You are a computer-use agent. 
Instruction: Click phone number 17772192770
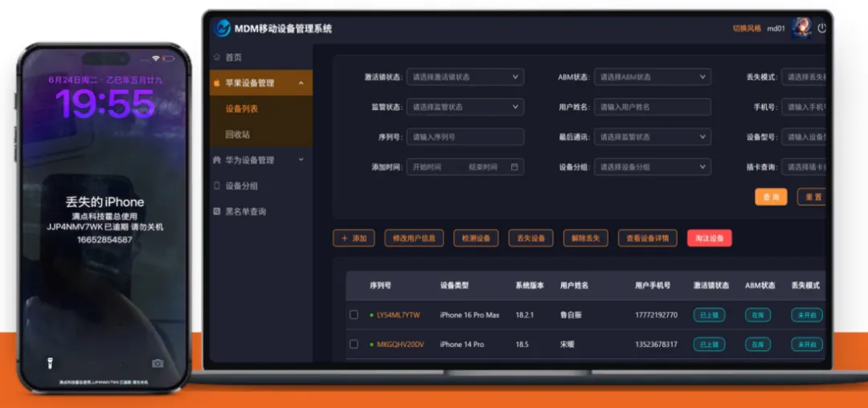tap(656, 315)
